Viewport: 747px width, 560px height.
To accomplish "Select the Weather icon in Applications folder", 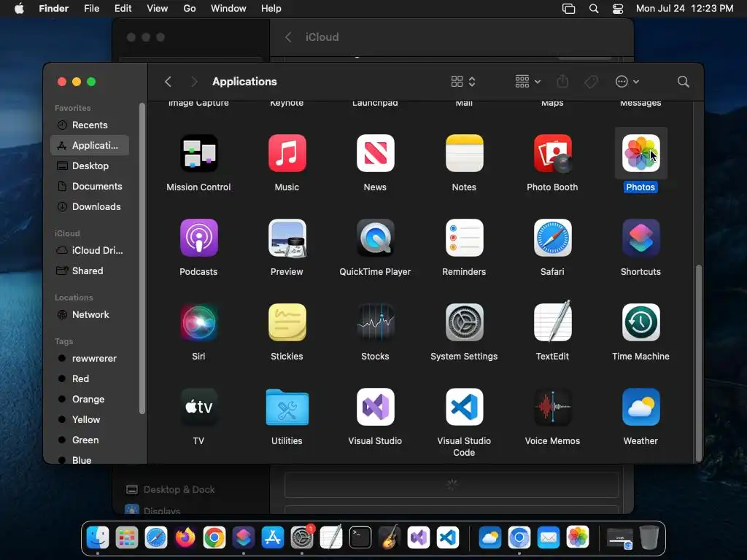I will pyautogui.click(x=640, y=407).
